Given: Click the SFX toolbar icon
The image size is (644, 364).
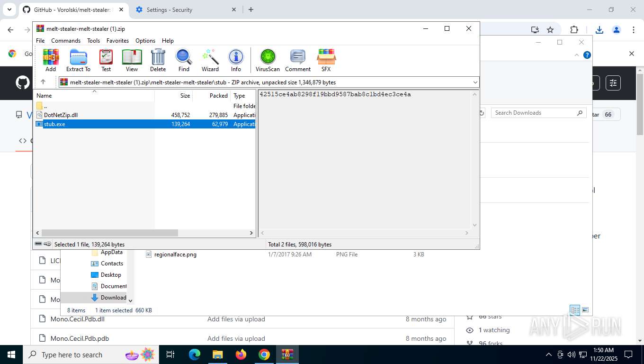Looking at the screenshot, I should 326,60.
